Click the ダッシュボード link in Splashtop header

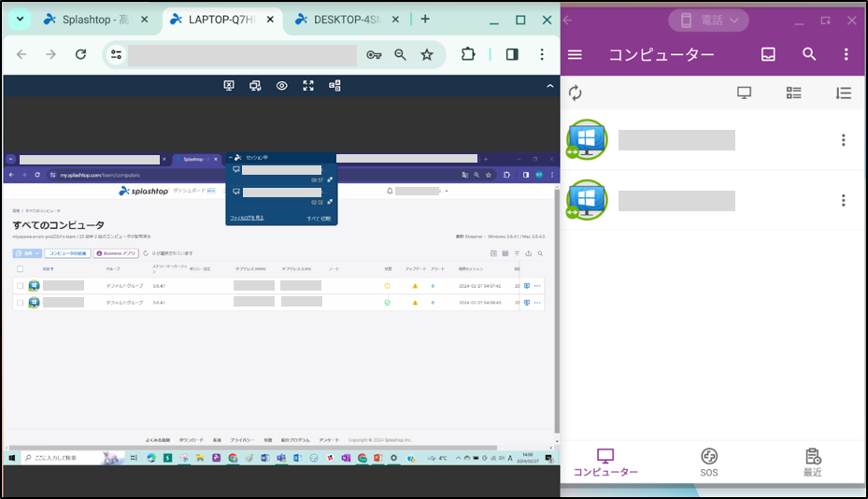[x=190, y=191]
